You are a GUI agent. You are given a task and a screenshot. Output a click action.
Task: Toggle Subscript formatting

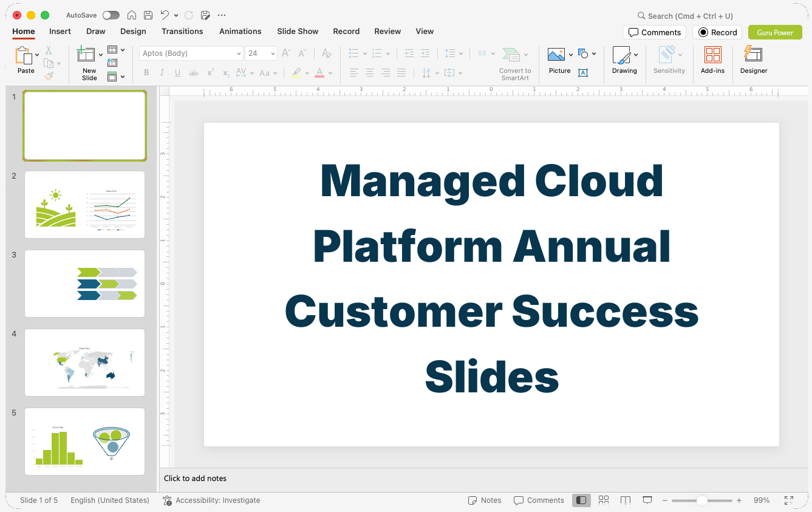[226, 73]
